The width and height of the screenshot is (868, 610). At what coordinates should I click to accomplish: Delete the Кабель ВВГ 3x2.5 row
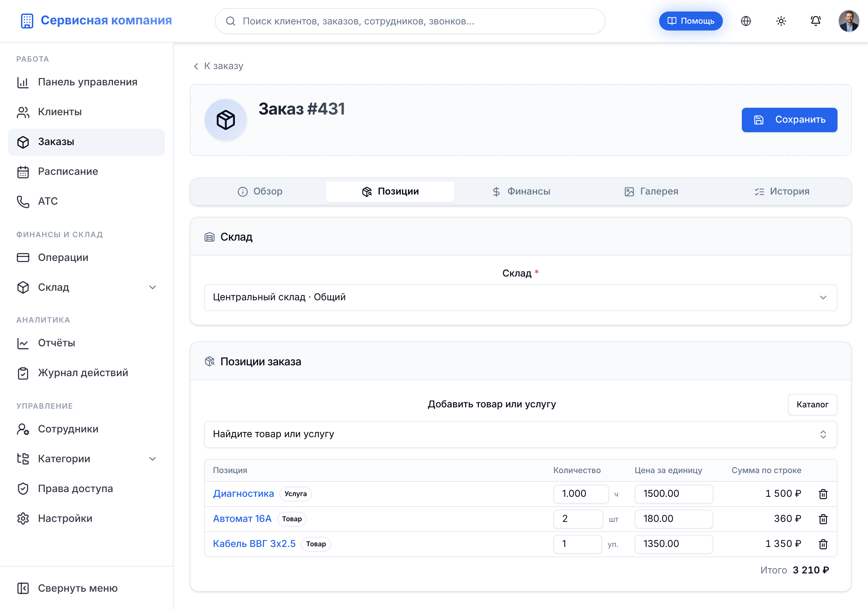click(823, 544)
